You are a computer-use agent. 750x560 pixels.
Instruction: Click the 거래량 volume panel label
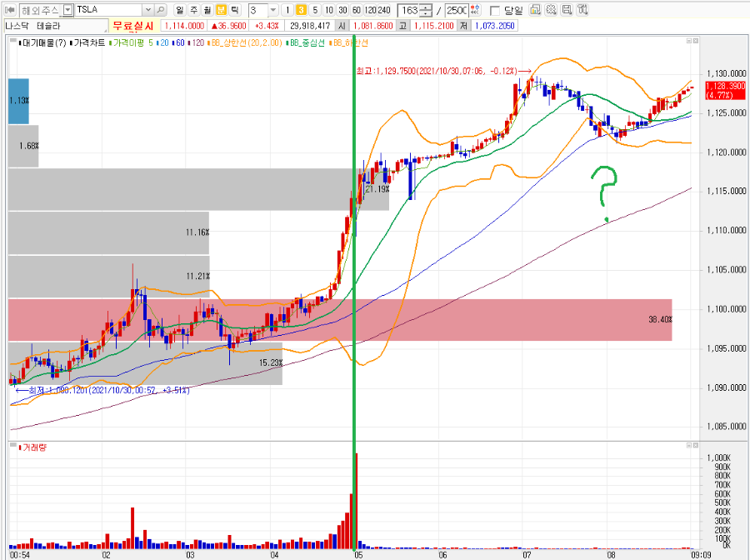[x=35, y=447]
